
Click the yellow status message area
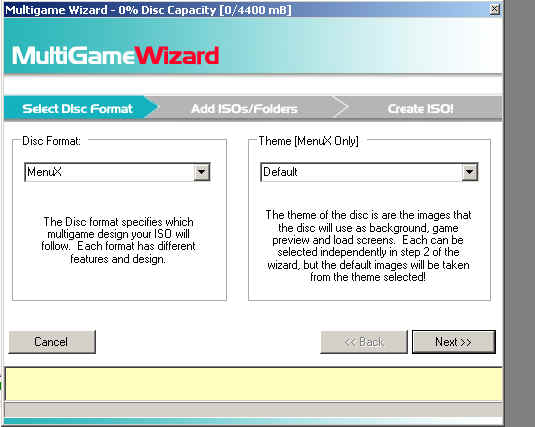click(254, 384)
